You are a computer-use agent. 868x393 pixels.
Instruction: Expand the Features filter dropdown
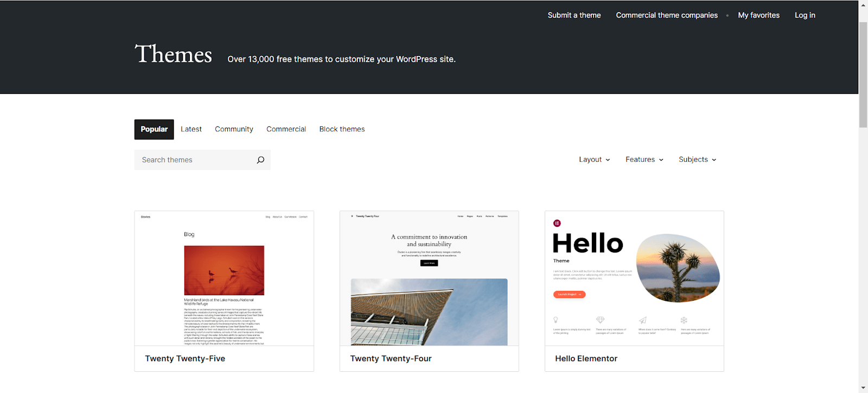click(644, 160)
